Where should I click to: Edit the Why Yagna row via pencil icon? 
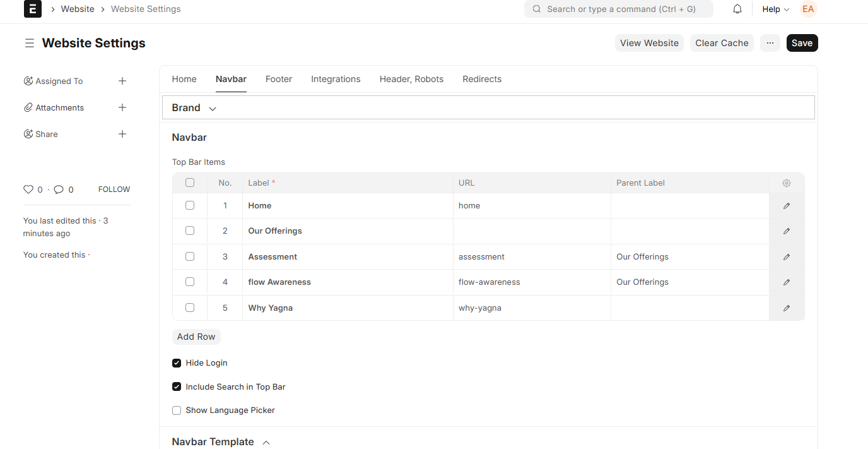point(786,308)
